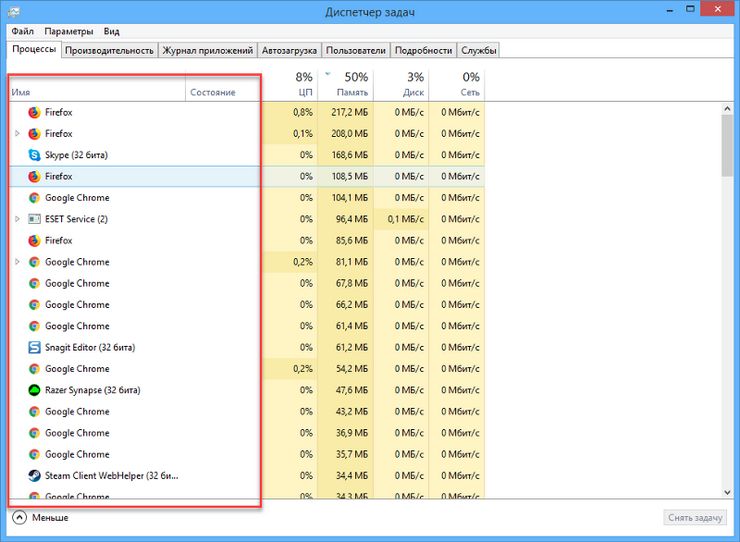
Task: Switch to the Производительность tab
Action: [109, 51]
